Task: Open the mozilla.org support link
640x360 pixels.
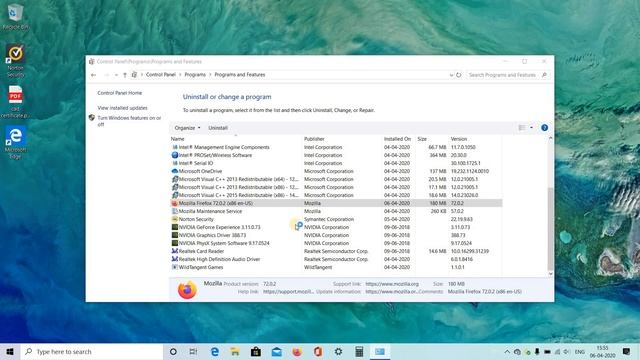Action: click(x=392, y=284)
